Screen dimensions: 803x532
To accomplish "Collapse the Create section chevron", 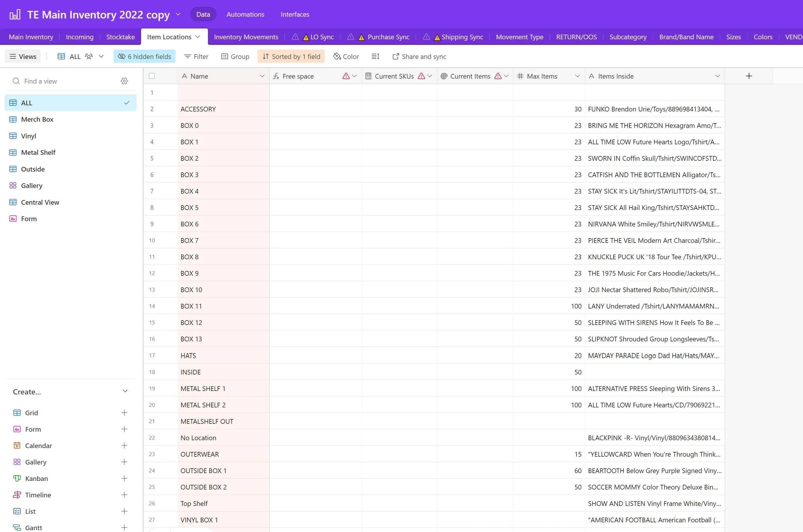I will point(125,392).
